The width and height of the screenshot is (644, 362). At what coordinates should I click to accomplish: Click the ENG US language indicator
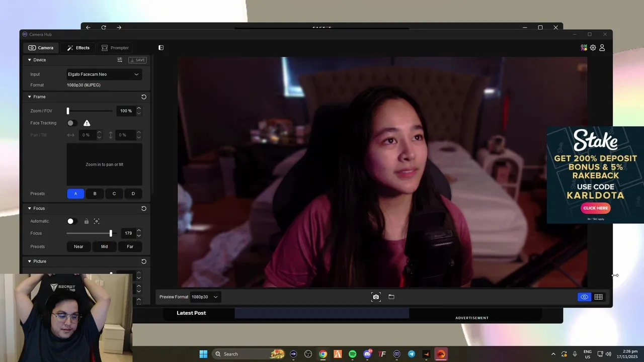[588, 354]
